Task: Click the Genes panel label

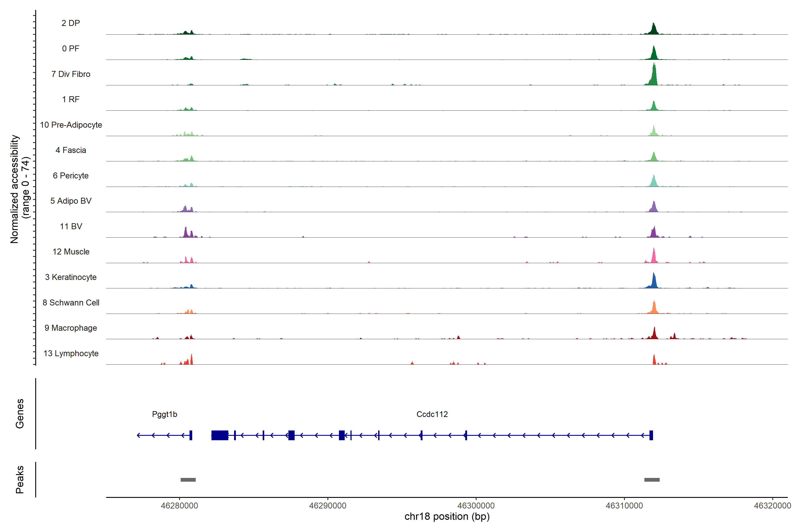Action: pyautogui.click(x=20, y=413)
